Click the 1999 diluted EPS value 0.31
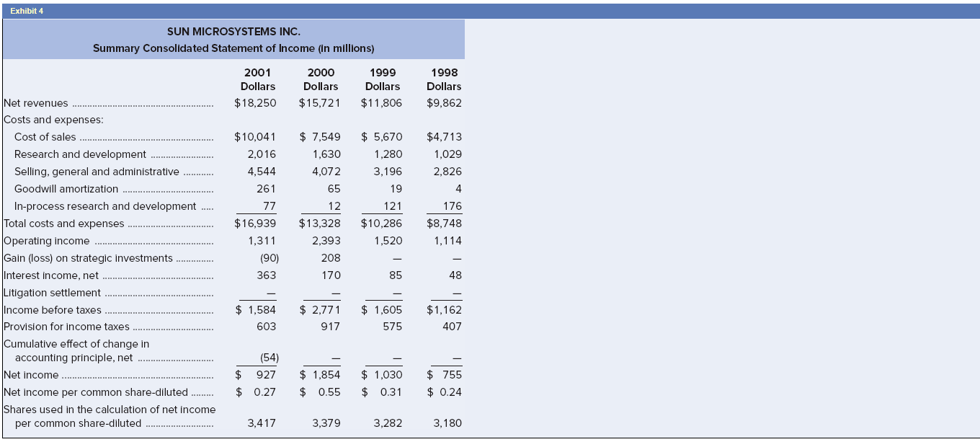 coord(382,392)
